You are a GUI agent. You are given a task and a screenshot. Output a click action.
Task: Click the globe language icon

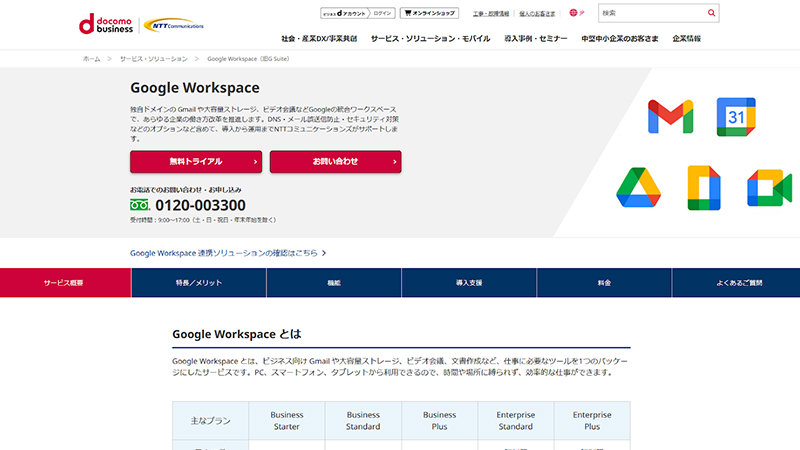(x=573, y=13)
